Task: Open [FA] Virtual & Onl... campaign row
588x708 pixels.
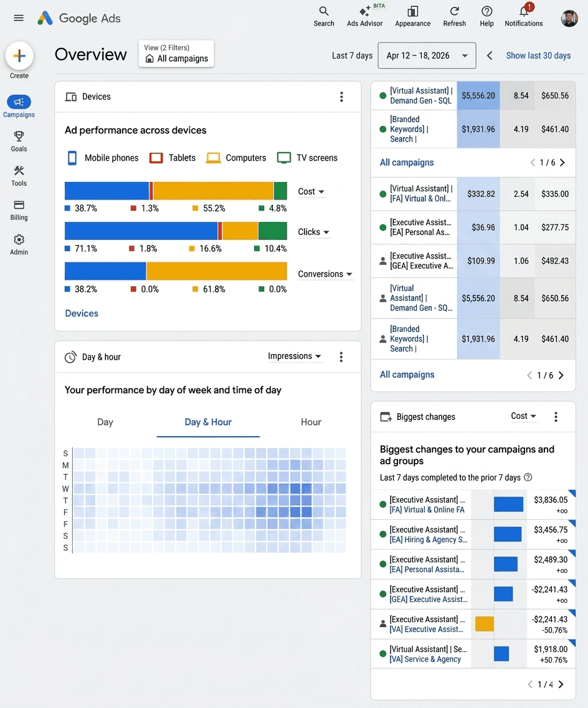Action: [x=473, y=194]
